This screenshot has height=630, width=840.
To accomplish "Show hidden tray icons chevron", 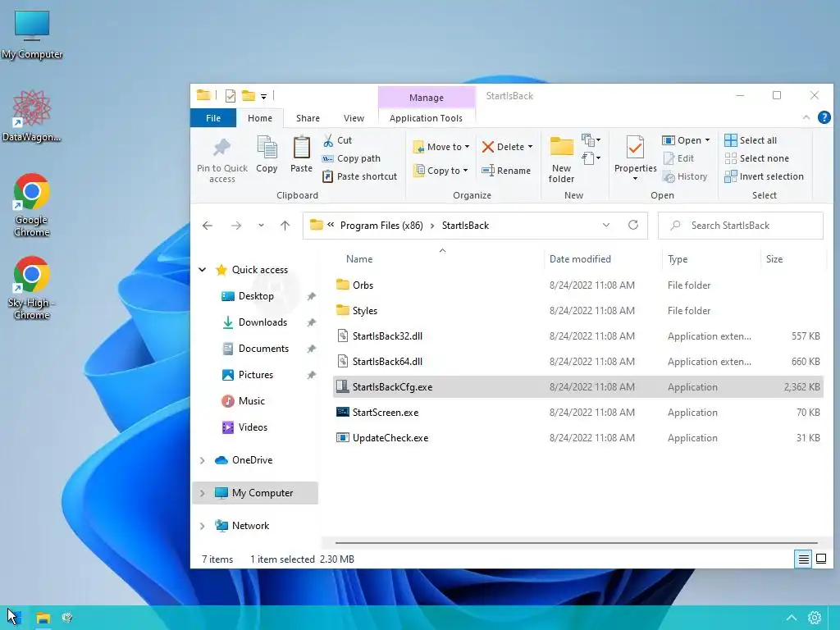I will (x=792, y=618).
